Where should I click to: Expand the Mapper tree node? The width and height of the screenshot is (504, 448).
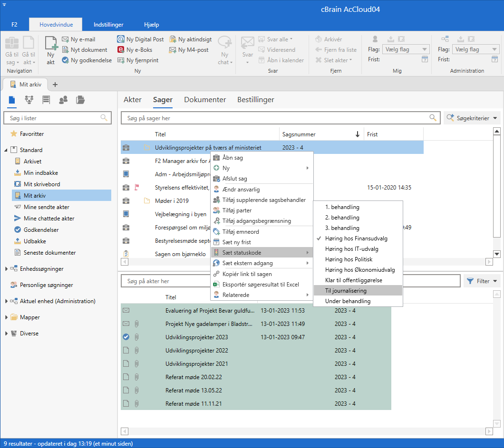[x=7, y=317]
